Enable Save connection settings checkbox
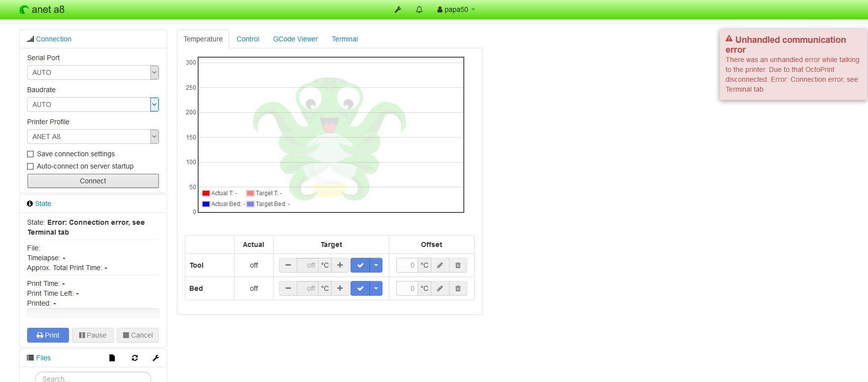868x382 pixels. (31, 154)
